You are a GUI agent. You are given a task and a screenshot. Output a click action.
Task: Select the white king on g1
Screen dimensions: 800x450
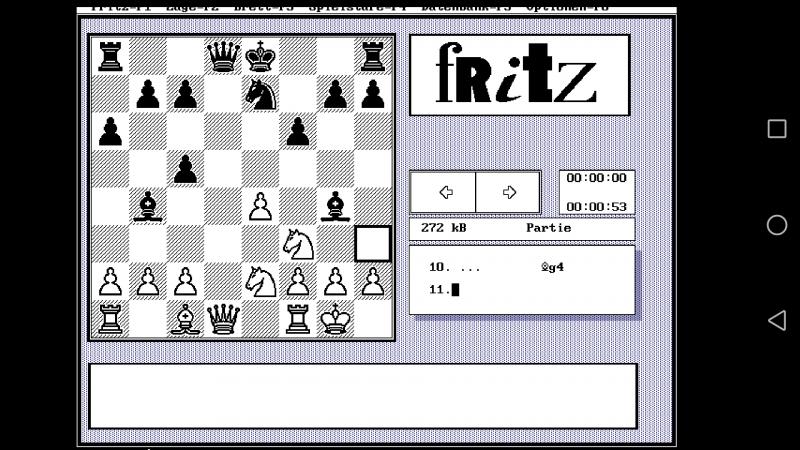pos(335,319)
